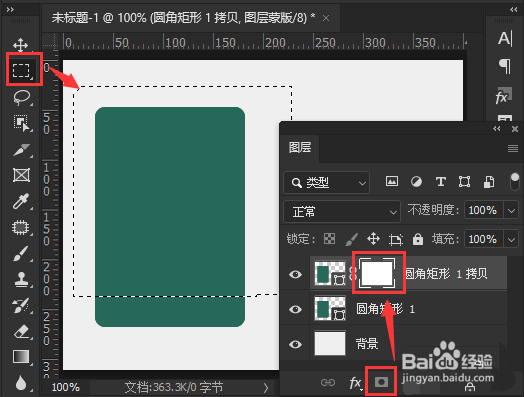
Task: Filter for type layers
Action: [x=440, y=182]
